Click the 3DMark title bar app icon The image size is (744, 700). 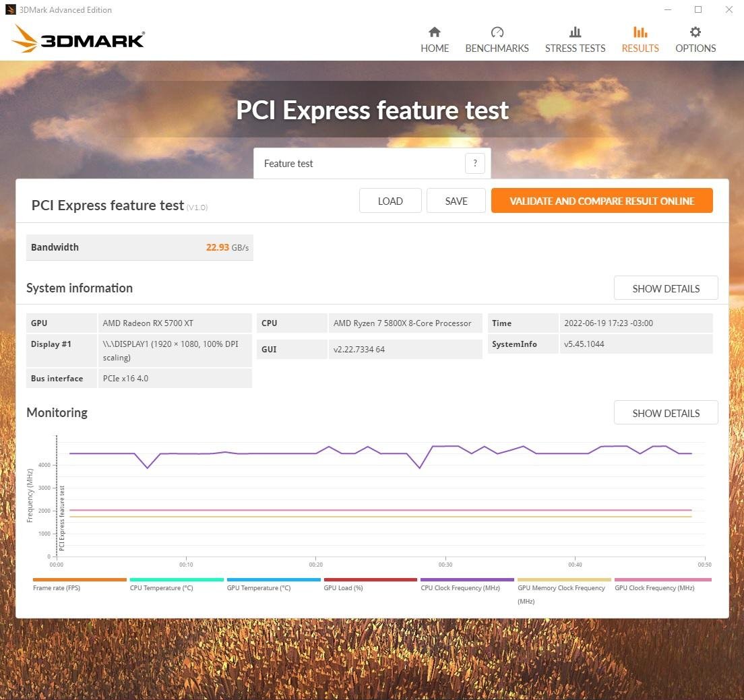coord(10,9)
